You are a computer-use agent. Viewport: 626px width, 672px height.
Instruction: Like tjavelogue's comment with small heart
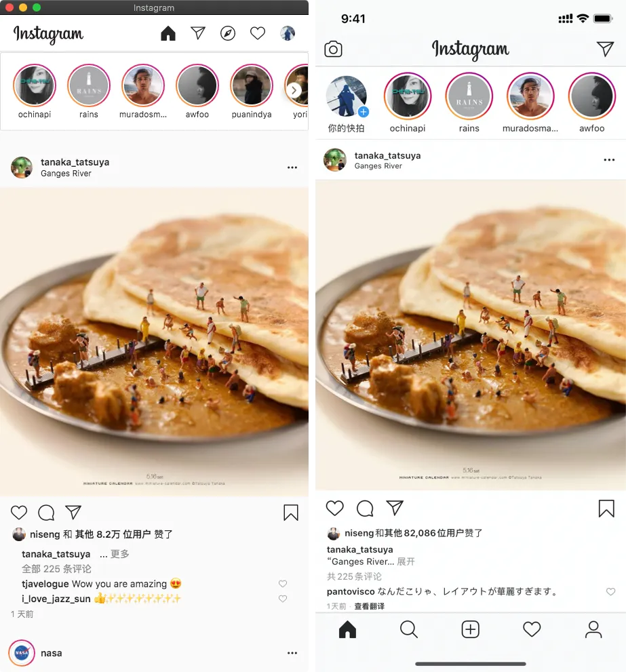[283, 584]
